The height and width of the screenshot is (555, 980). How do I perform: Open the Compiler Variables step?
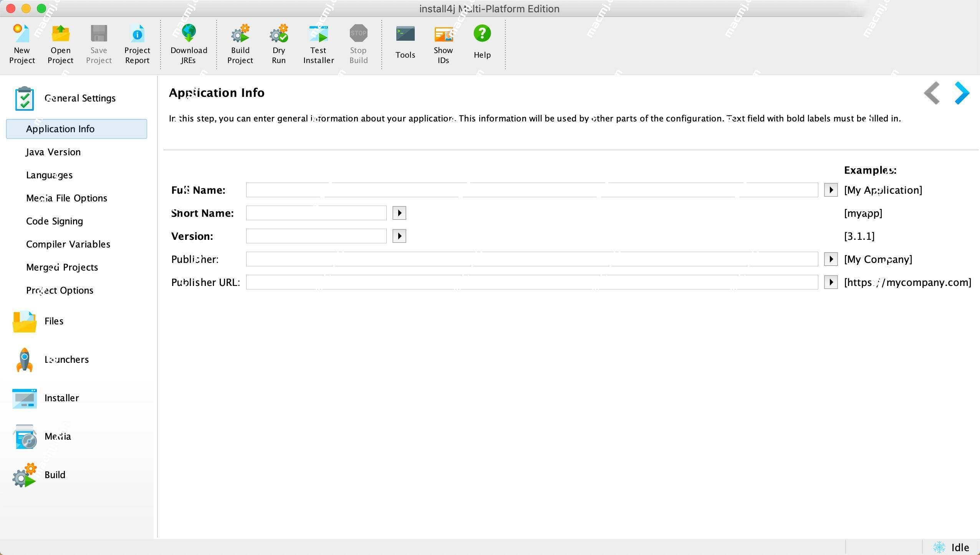tap(68, 244)
